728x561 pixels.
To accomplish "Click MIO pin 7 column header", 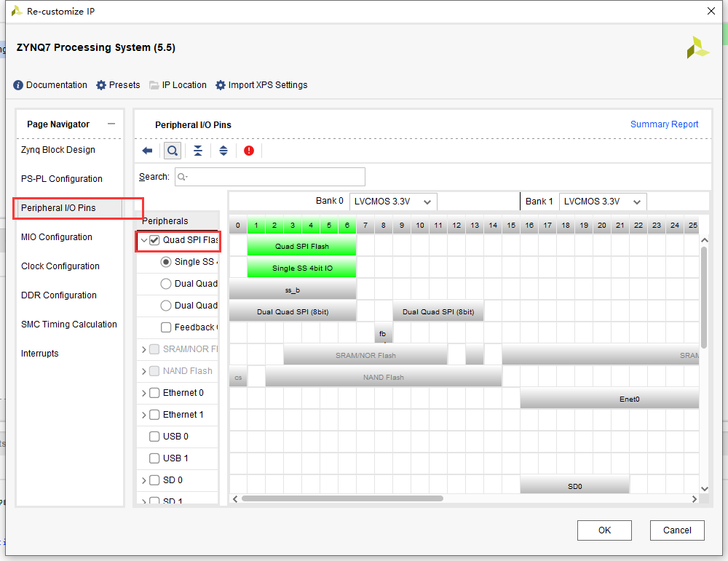I will [x=365, y=225].
